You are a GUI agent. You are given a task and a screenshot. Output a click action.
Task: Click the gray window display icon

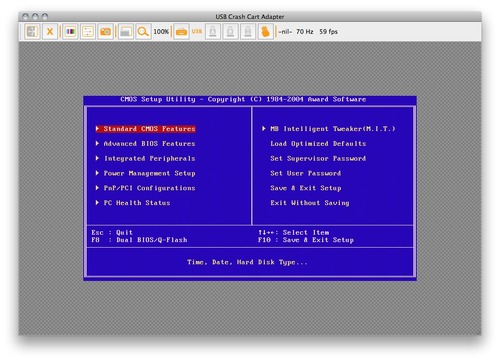point(126,32)
